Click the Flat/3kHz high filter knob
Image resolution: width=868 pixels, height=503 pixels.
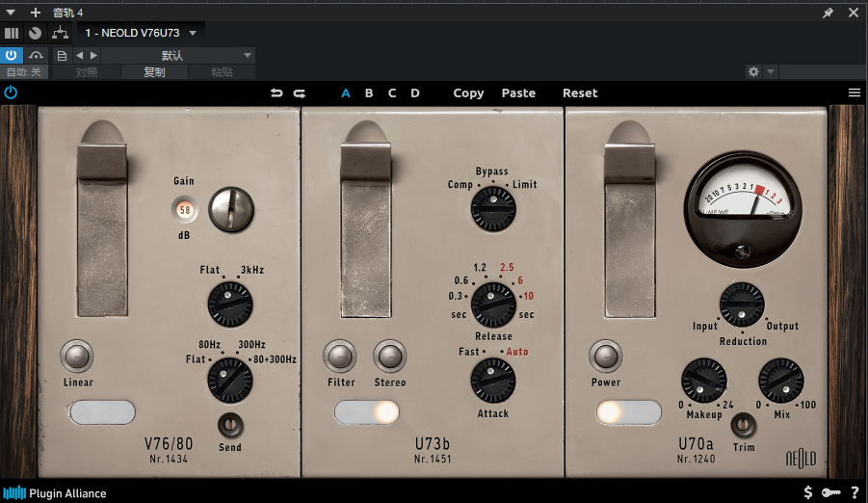pos(229,304)
